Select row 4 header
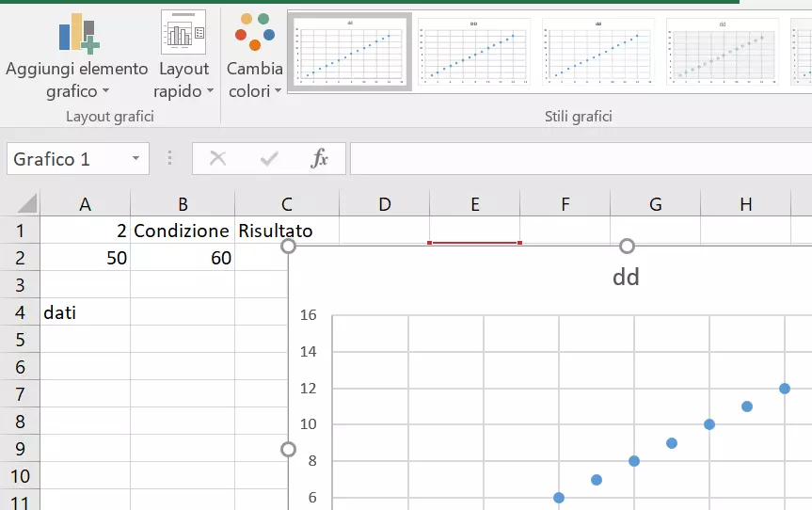Viewport: 812px width, 510px height. [20, 312]
